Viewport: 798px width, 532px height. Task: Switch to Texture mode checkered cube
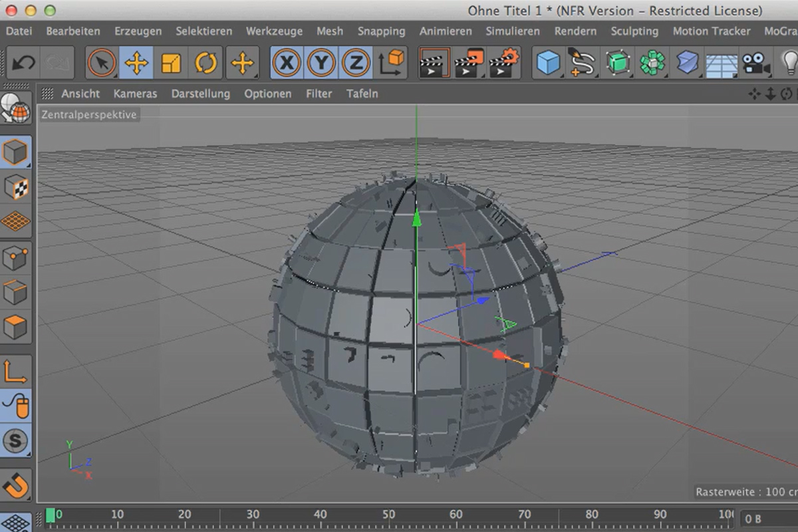click(16, 187)
